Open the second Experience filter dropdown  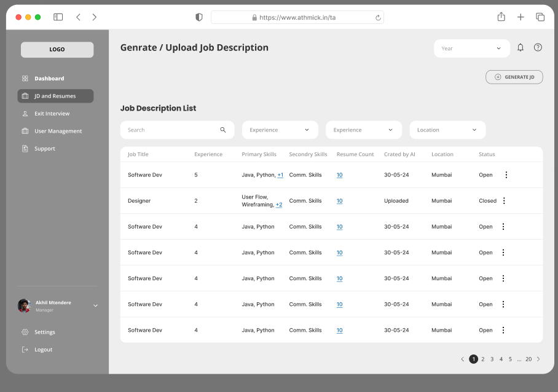click(364, 130)
